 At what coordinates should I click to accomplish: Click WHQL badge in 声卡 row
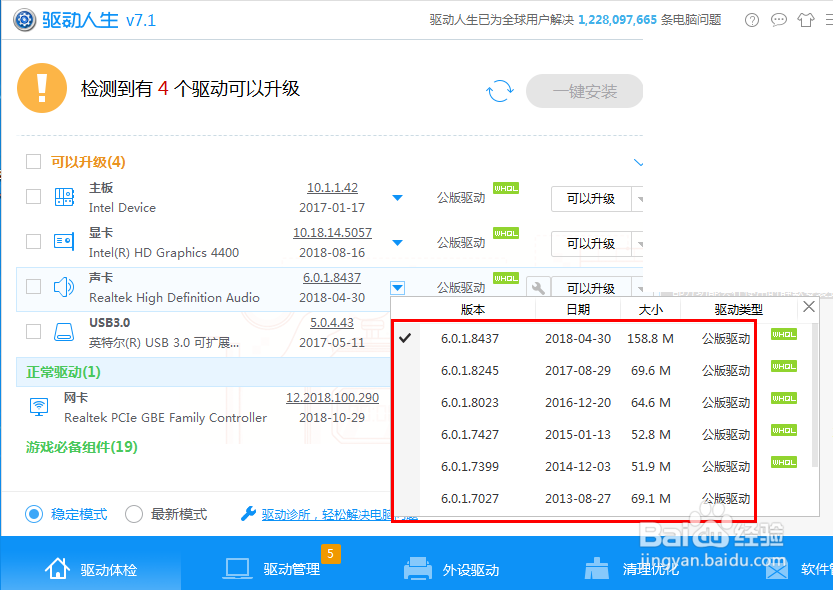506,278
